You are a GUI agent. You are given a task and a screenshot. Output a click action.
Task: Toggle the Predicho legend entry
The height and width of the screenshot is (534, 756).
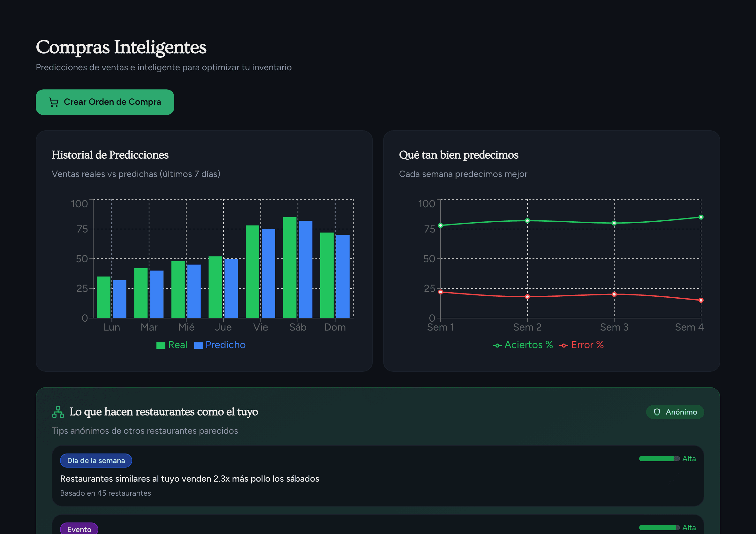[220, 345]
